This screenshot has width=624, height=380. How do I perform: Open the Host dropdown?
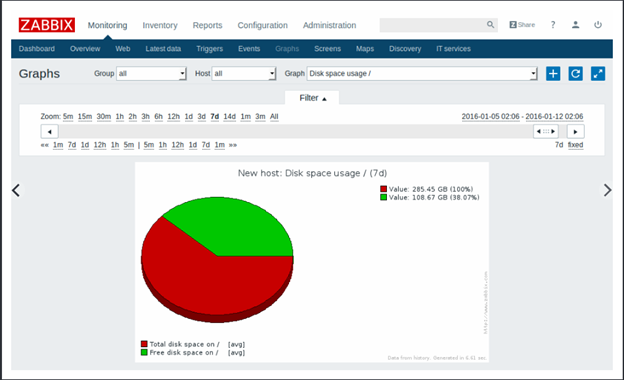244,74
